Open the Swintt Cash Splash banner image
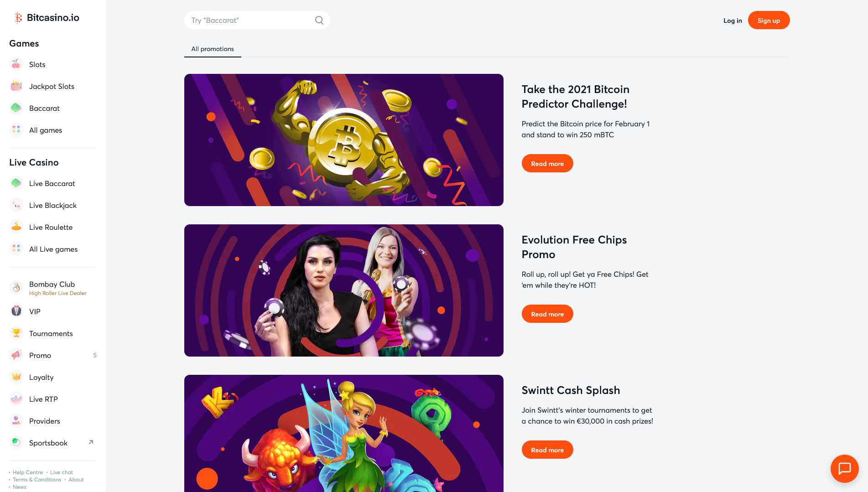The height and width of the screenshot is (492, 868). [344, 433]
